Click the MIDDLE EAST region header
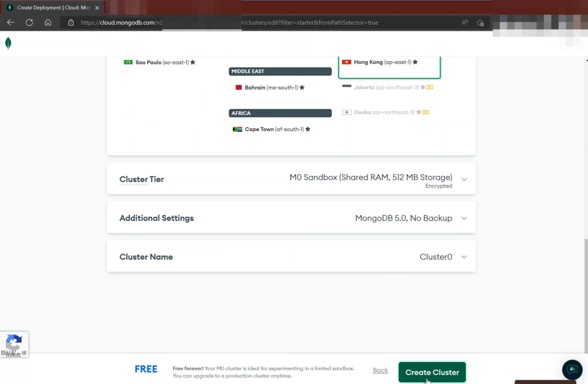The height and width of the screenshot is (384, 588). click(280, 71)
